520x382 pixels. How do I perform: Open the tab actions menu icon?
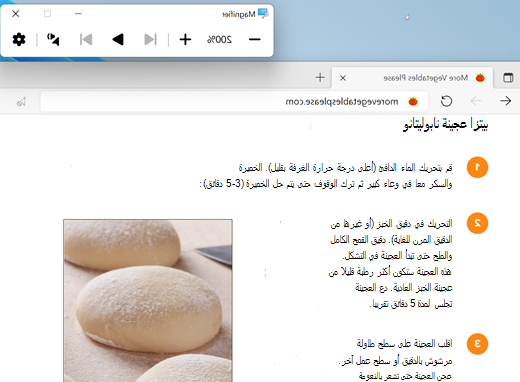click(x=508, y=78)
